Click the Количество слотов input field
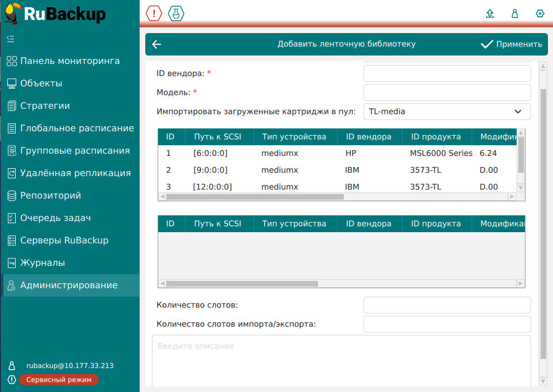Image resolution: width=553 pixels, height=392 pixels. click(x=447, y=305)
